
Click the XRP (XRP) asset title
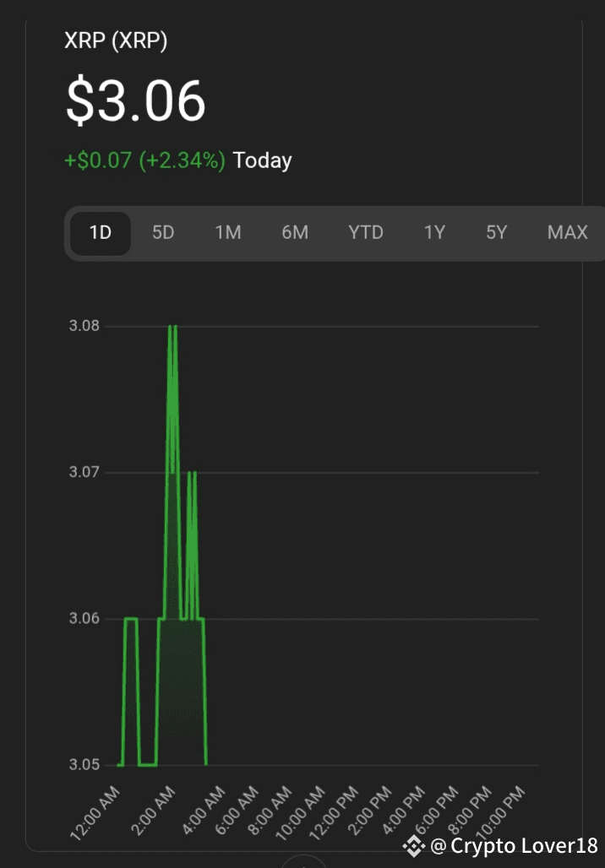pyautogui.click(x=116, y=41)
